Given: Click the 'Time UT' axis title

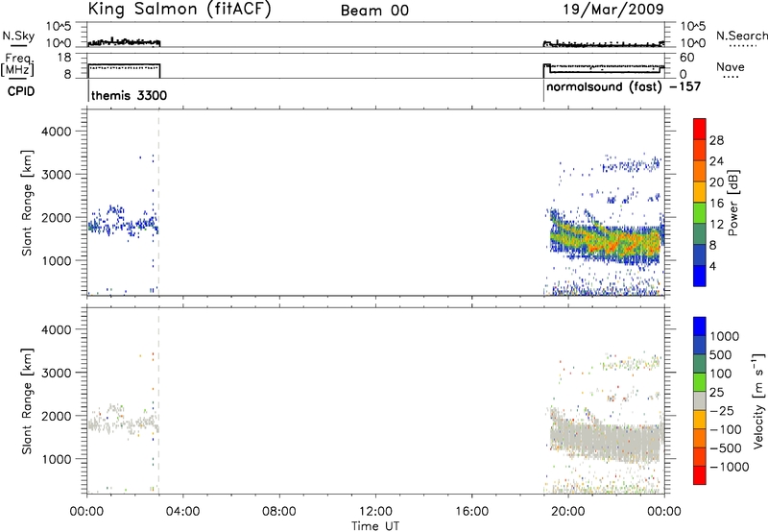Looking at the screenshot, I should (375, 526).
